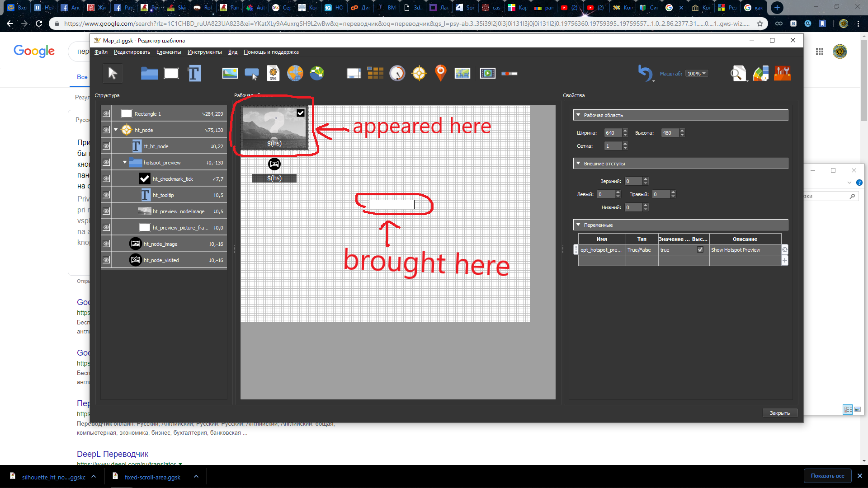Increase the Ширина width value
Screen dimensions: 868x488
coord(625,131)
